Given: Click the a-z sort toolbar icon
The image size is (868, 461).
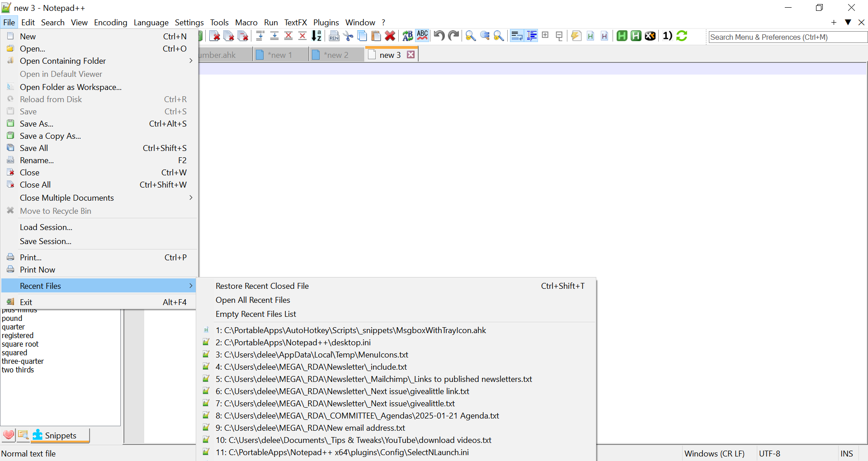Looking at the screenshot, I should (x=316, y=36).
